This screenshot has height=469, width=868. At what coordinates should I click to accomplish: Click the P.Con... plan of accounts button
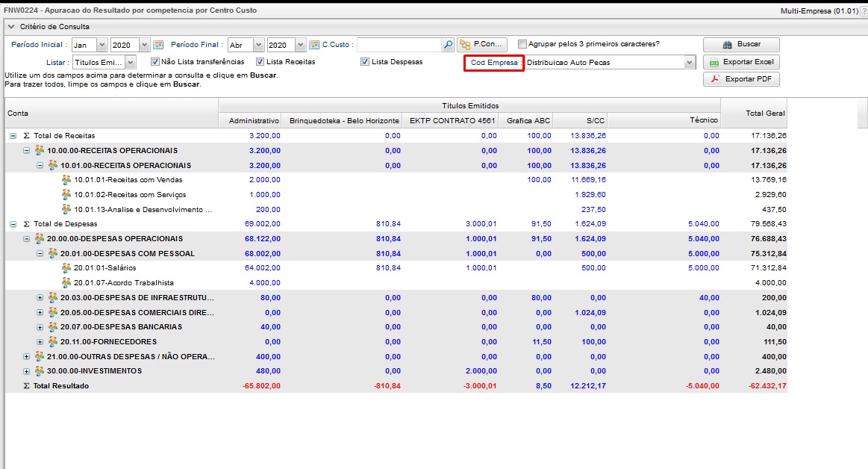(482, 45)
